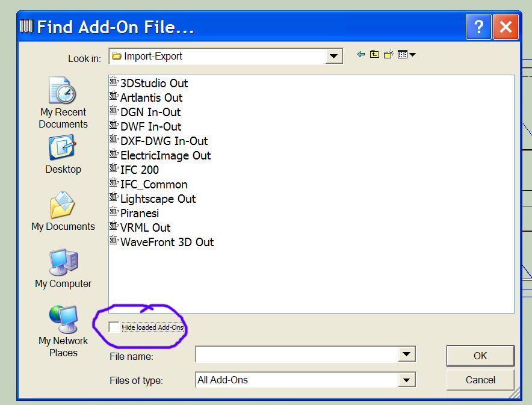The width and height of the screenshot is (532, 405).
Task: Open the Look in dropdown
Action: click(334, 56)
